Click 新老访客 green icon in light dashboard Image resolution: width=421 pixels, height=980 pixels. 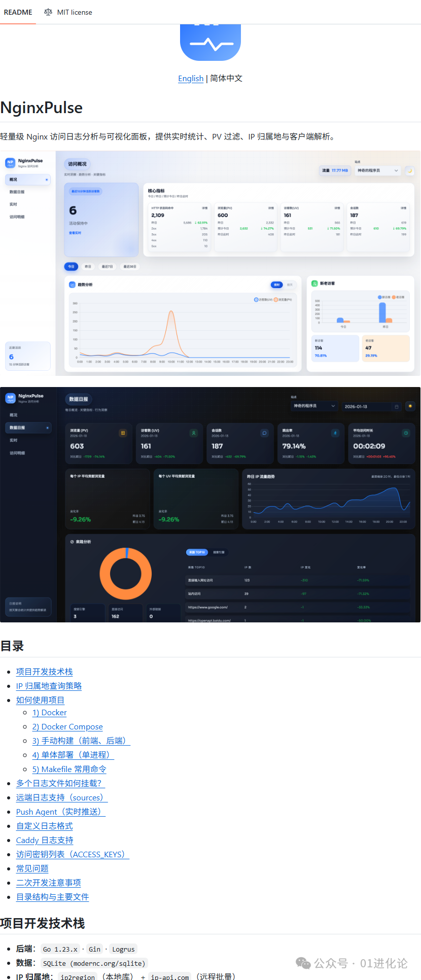(x=314, y=284)
